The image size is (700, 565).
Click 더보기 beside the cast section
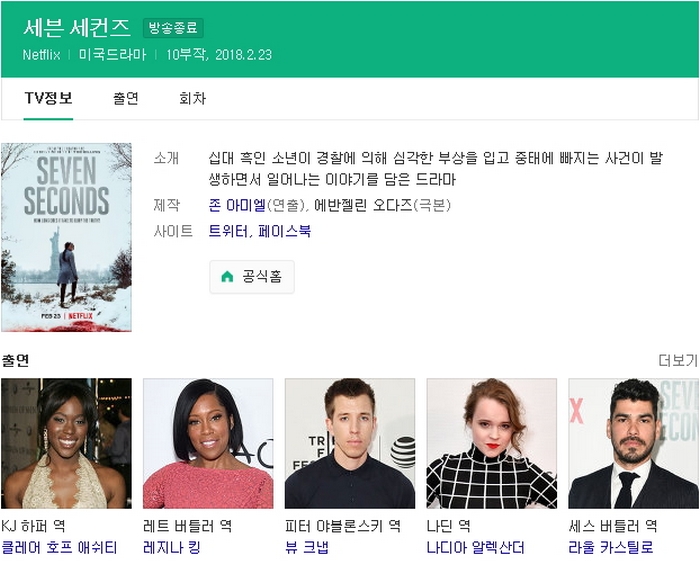(678, 360)
